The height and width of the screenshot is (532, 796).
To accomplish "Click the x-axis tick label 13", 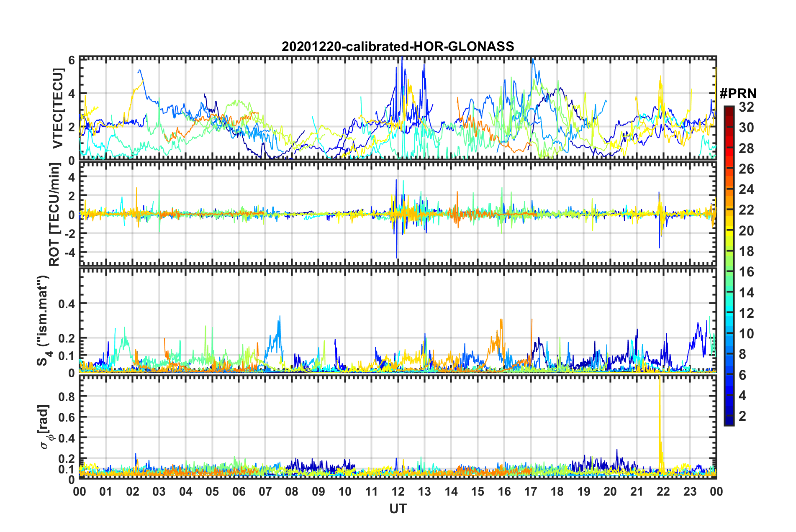I will point(424,492).
